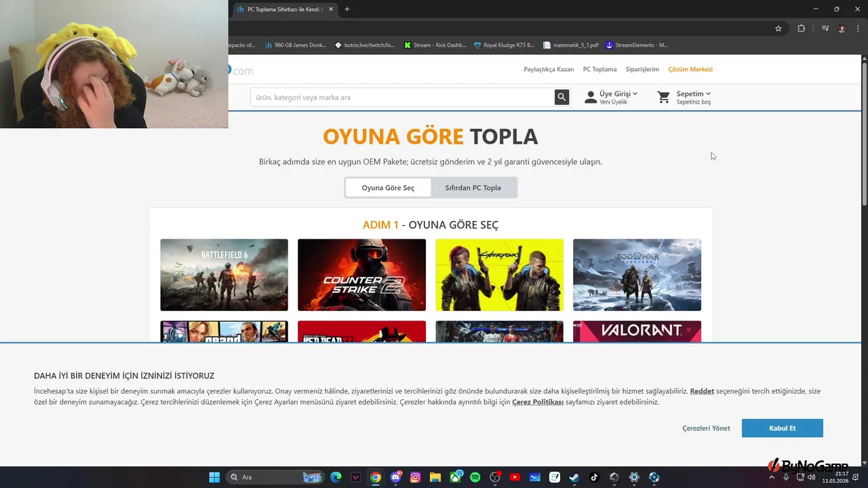868x488 pixels.
Task: Open the botrix.live bookmark
Action: [365, 45]
